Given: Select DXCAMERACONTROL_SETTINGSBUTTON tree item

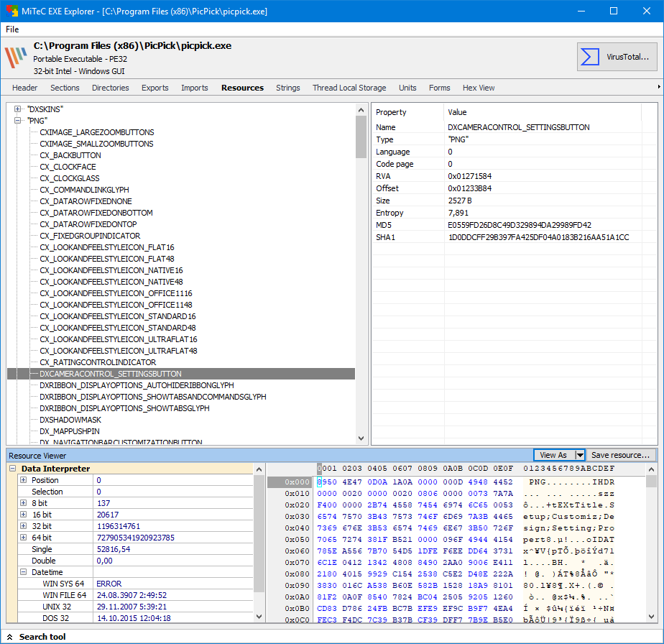Looking at the screenshot, I should click(111, 374).
